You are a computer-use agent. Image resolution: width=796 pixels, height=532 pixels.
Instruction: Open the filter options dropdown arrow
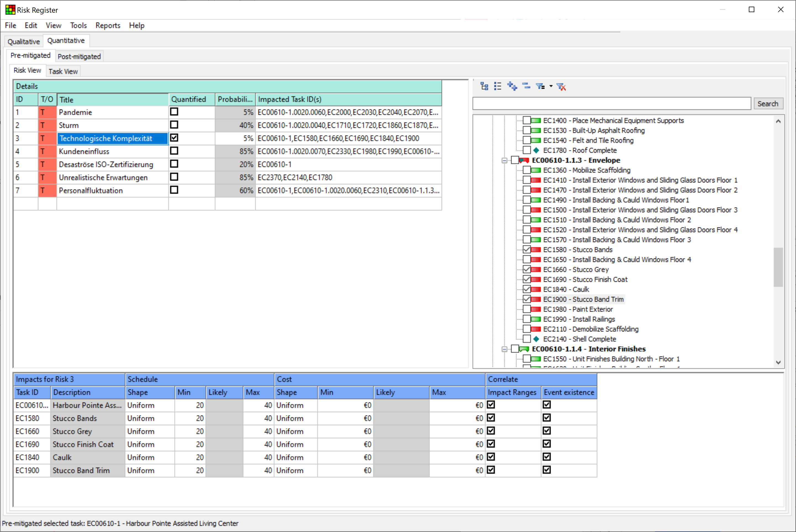pyautogui.click(x=551, y=87)
